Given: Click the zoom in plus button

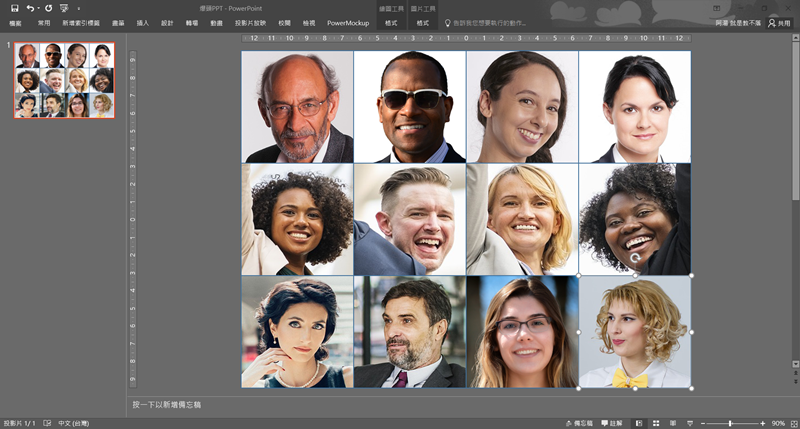Looking at the screenshot, I should tap(764, 423).
